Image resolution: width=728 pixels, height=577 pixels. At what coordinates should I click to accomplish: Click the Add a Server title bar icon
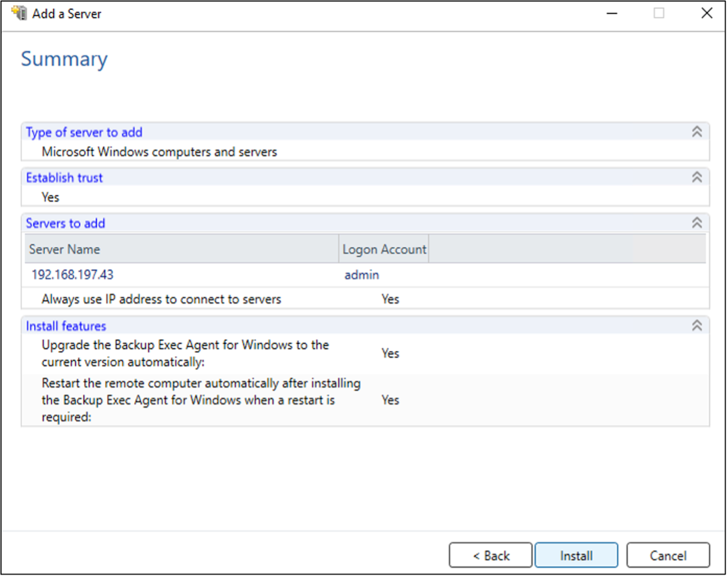coord(19,13)
